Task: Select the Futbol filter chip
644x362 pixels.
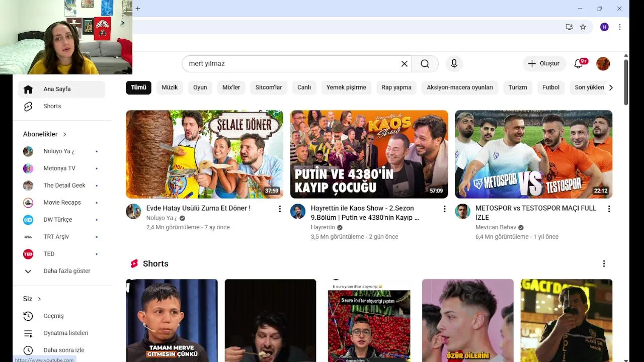Action: tap(551, 87)
